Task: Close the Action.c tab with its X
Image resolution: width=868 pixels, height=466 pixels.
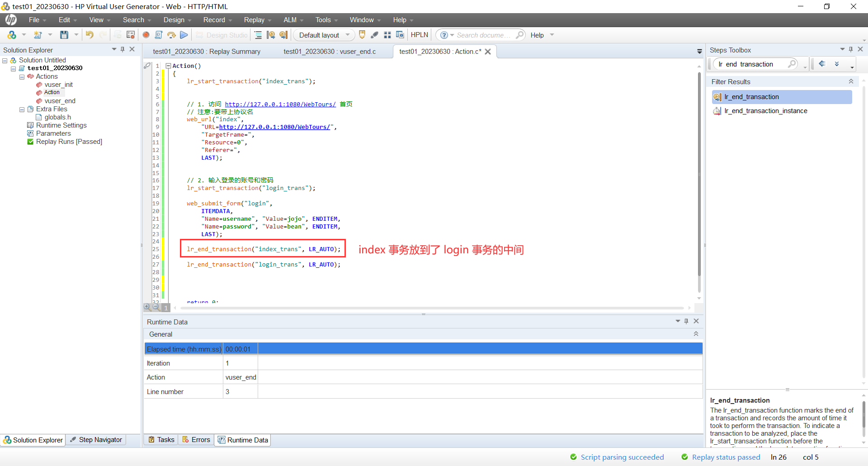Action: [x=488, y=52]
